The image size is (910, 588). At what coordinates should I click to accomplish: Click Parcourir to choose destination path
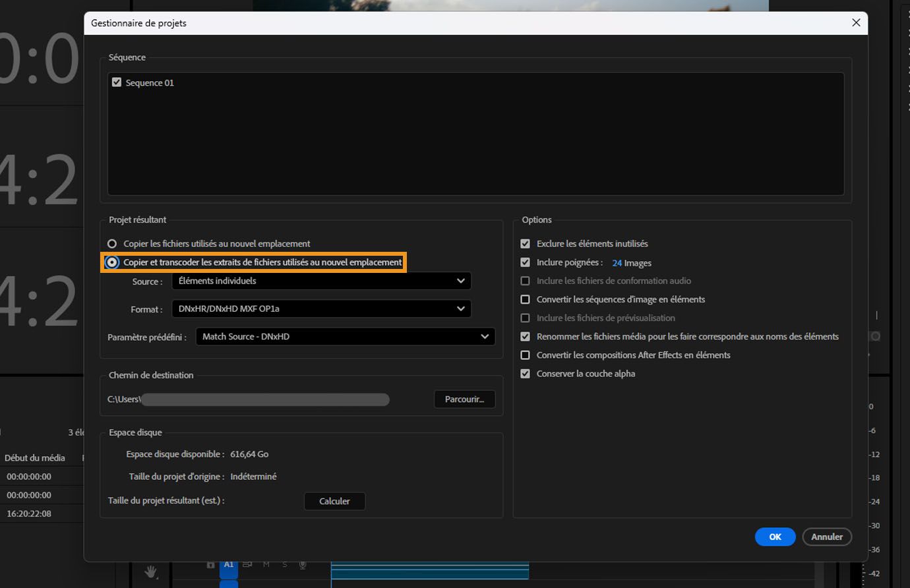[464, 399]
